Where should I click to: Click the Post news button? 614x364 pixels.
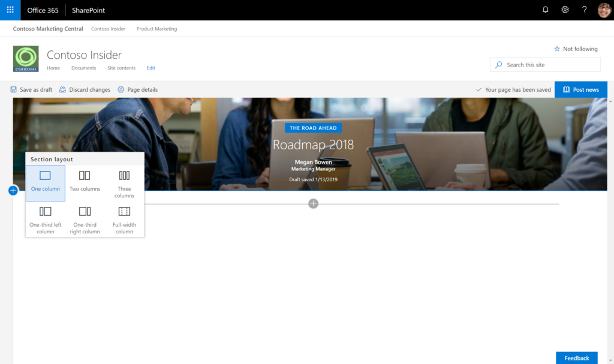tap(580, 89)
